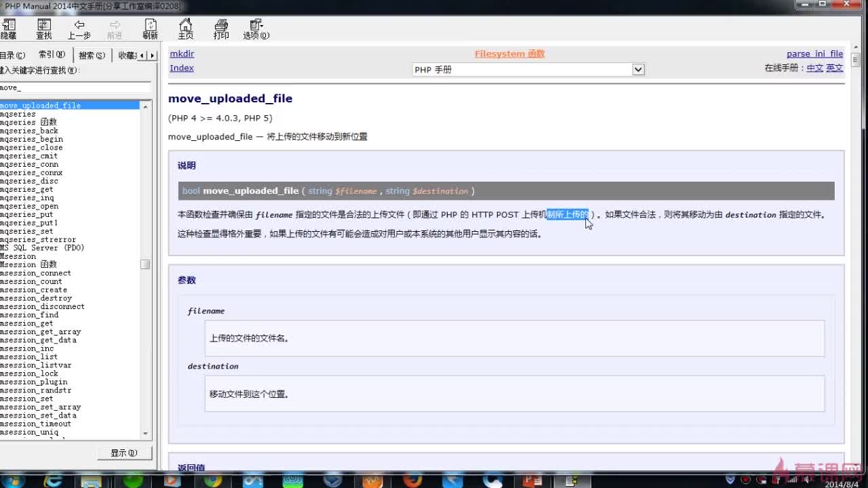Select mqseries_strerror in the index list
The width and height of the screenshot is (868, 488).
point(38,239)
